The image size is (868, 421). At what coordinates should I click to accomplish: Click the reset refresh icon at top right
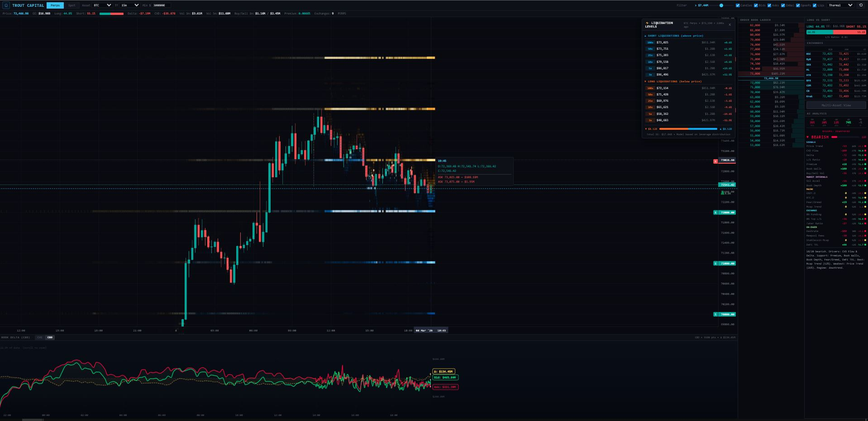pos(861,5)
